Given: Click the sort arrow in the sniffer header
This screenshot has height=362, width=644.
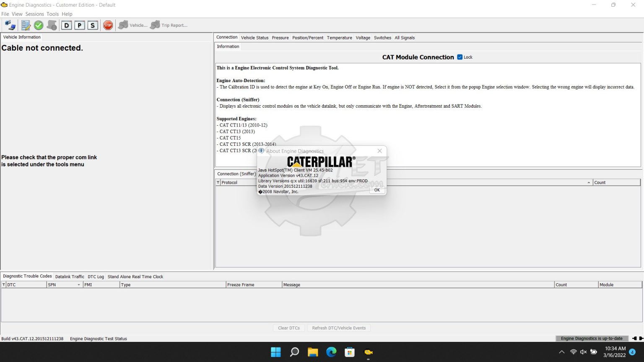Looking at the screenshot, I should (588, 182).
